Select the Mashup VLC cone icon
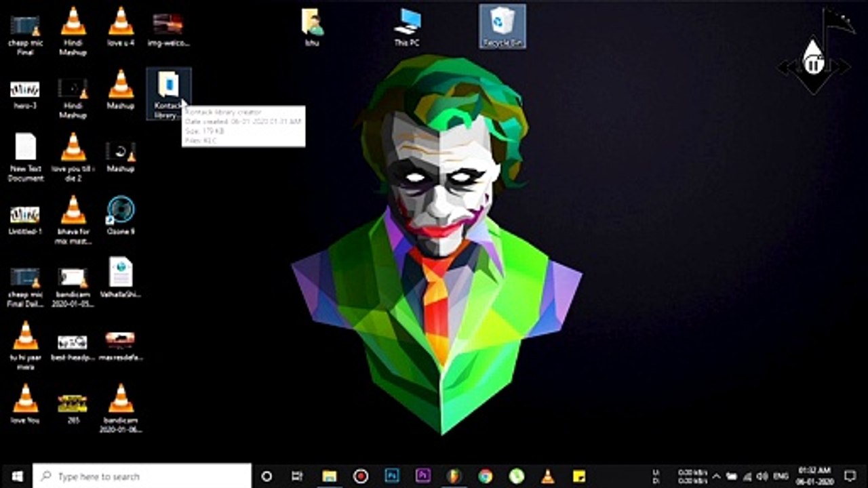The width and height of the screenshot is (868, 488). (x=121, y=89)
